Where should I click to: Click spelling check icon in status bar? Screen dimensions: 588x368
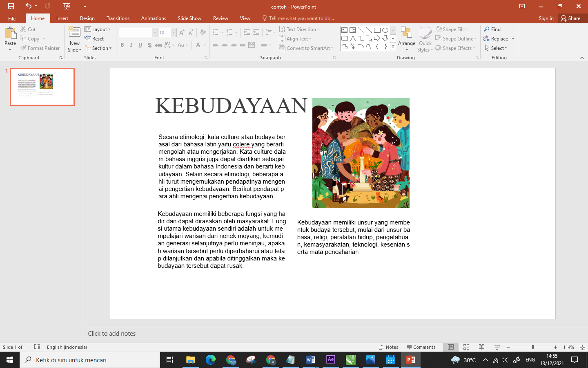tap(37, 347)
